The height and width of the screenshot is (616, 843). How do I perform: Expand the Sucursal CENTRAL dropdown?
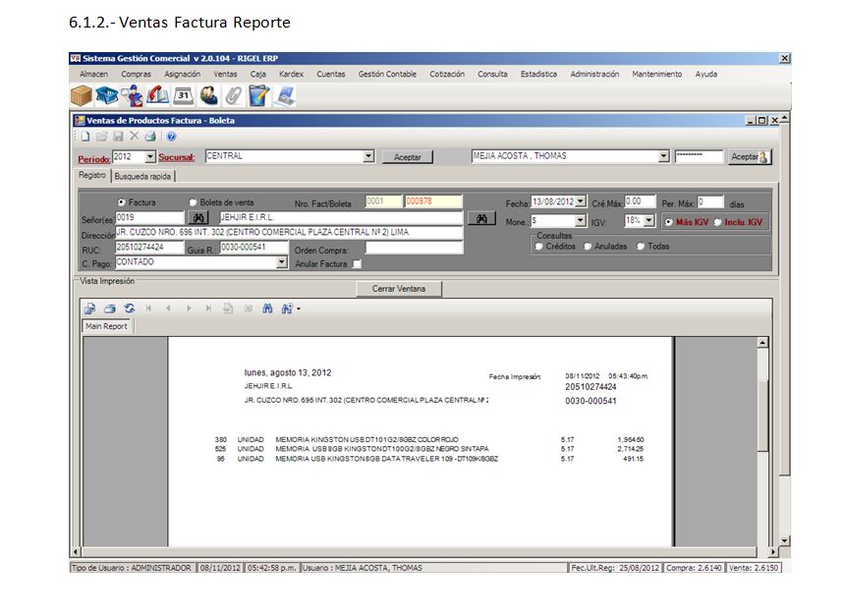coord(368,156)
